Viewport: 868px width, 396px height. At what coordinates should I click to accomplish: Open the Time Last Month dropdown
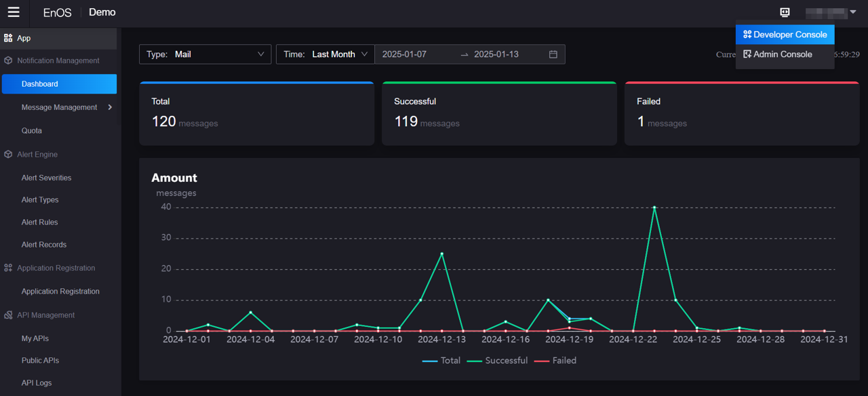[325, 54]
